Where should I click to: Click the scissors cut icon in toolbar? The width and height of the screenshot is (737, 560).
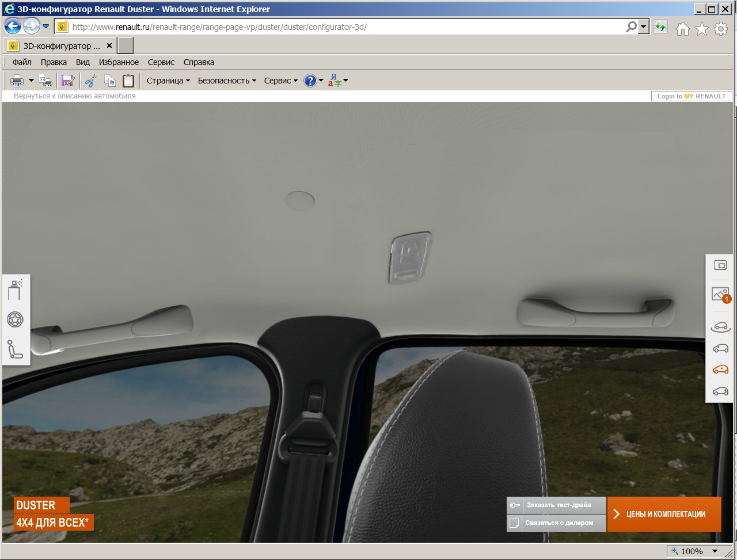pyautogui.click(x=91, y=81)
